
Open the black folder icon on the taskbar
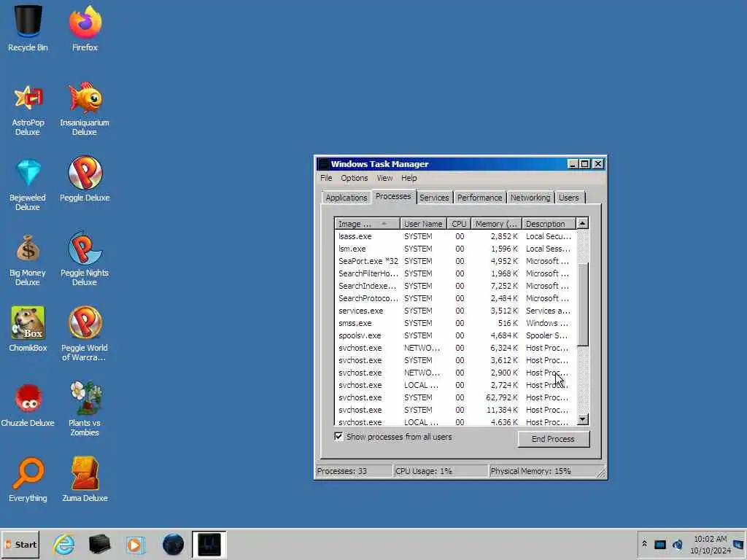tap(99, 544)
